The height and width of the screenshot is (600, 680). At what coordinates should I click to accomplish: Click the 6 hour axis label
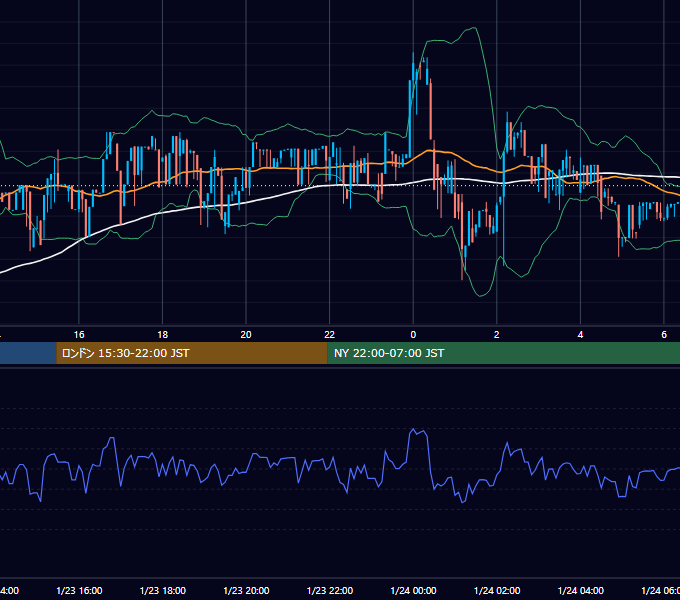pos(664,335)
